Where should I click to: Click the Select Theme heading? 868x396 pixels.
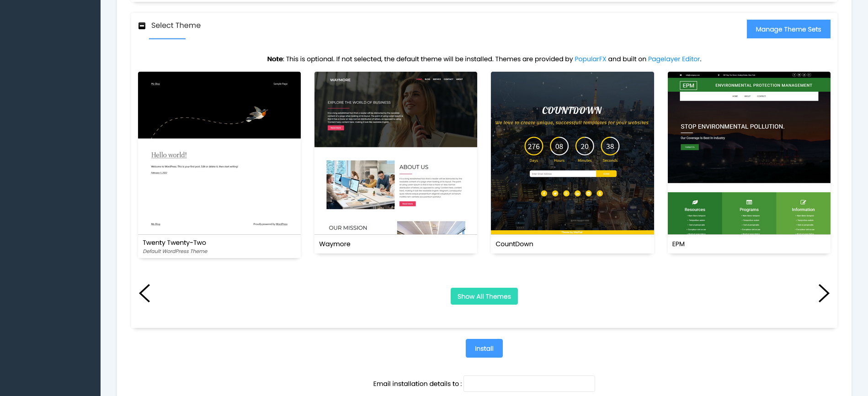click(x=176, y=26)
